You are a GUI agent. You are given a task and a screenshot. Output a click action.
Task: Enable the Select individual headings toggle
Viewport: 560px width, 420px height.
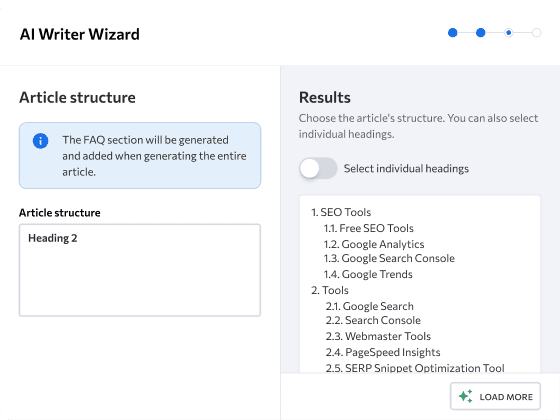tap(318, 168)
